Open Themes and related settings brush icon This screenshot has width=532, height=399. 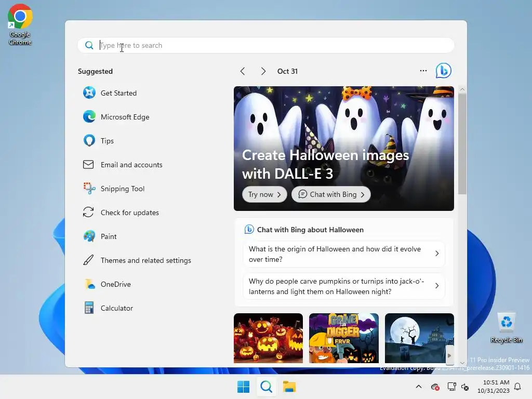click(x=88, y=260)
